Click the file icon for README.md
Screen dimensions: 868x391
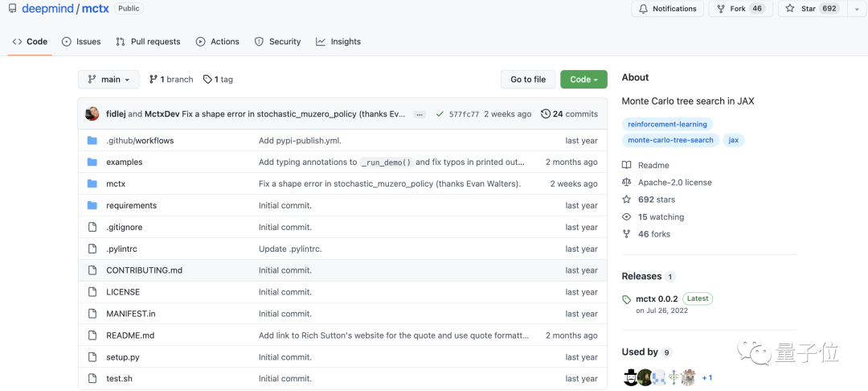click(92, 335)
